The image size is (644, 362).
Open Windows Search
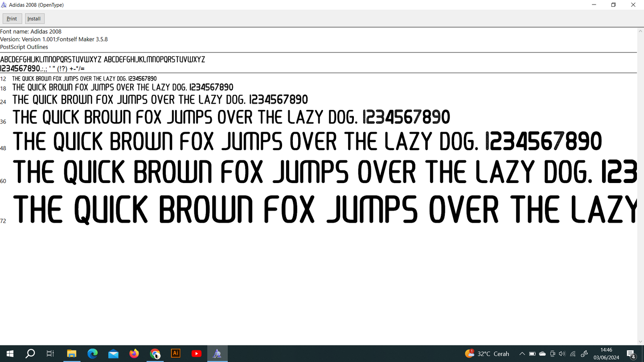point(30,353)
